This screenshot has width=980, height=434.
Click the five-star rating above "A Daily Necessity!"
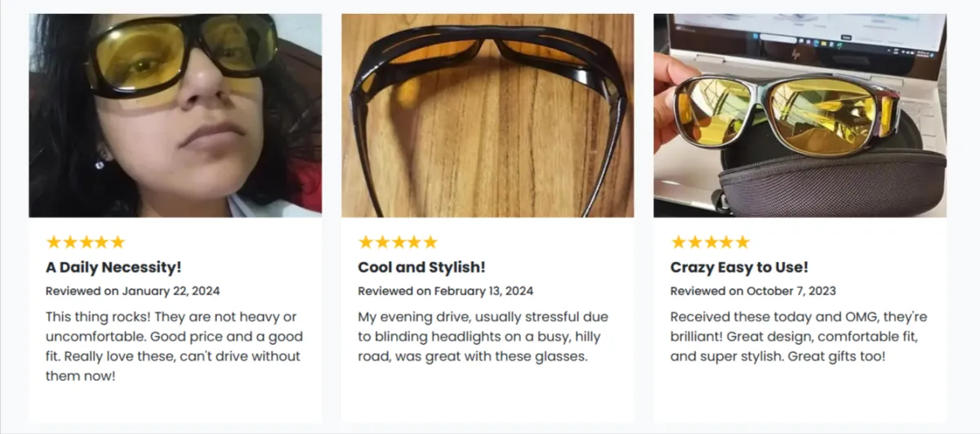click(86, 242)
